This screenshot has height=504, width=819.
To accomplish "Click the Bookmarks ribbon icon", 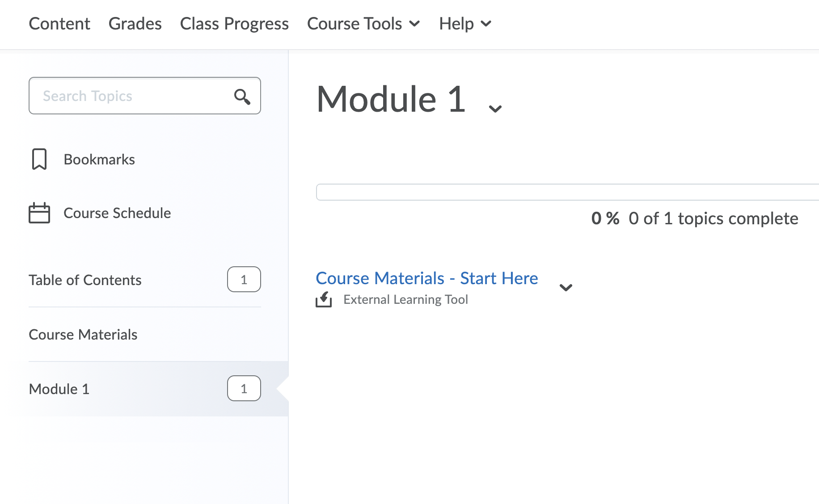I will click(x=39, y=159).
